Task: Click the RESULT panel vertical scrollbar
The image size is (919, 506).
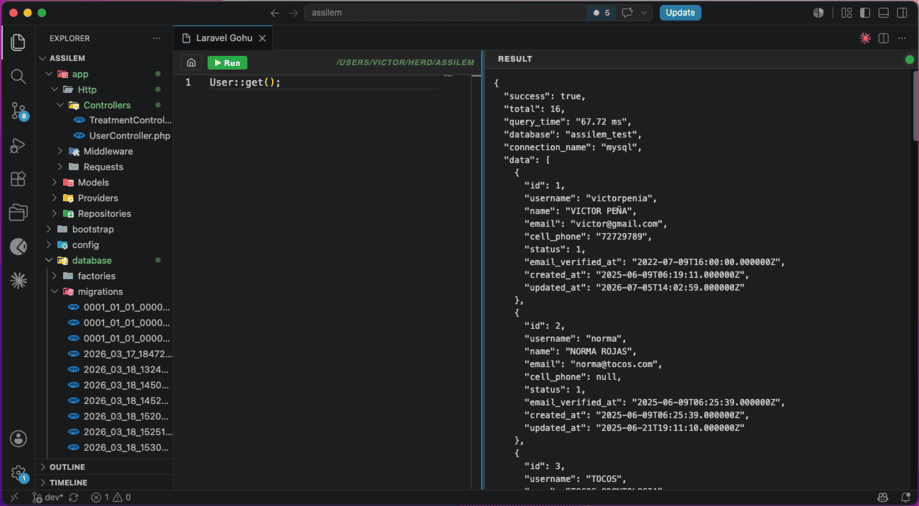Action: point(915,106)
